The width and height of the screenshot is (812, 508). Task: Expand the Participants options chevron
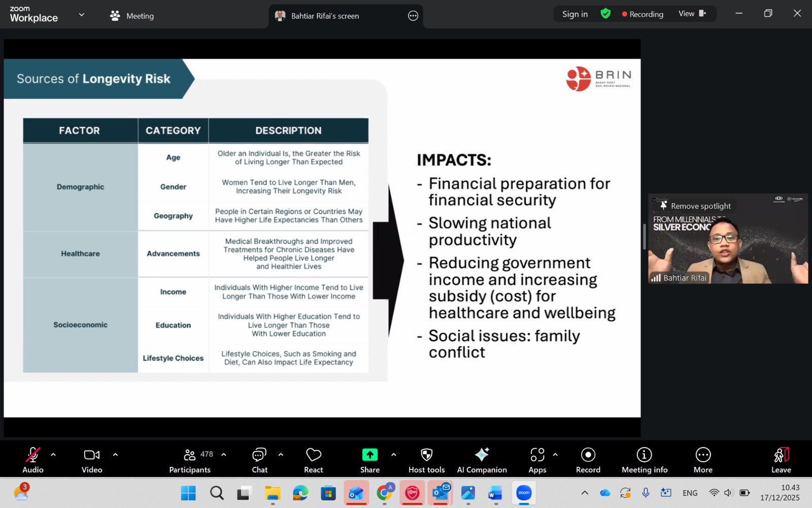click(x=224, y=455)
